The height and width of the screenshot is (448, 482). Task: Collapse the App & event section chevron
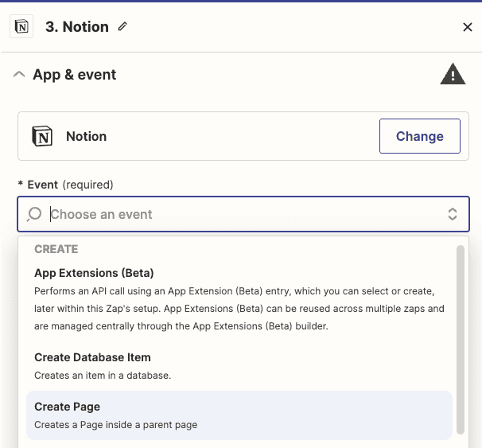[x=19, y=75]
